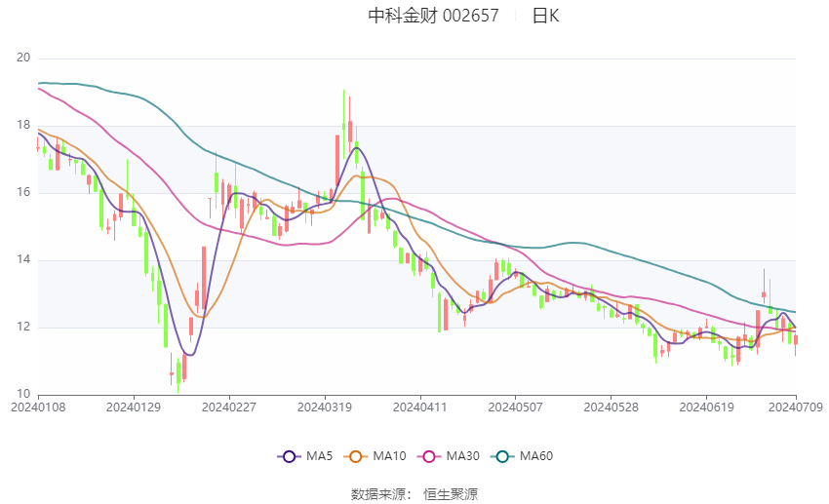Toggle the MA60 legend series
This screenshot has height=504, width=829.
(x=522, y=456)
